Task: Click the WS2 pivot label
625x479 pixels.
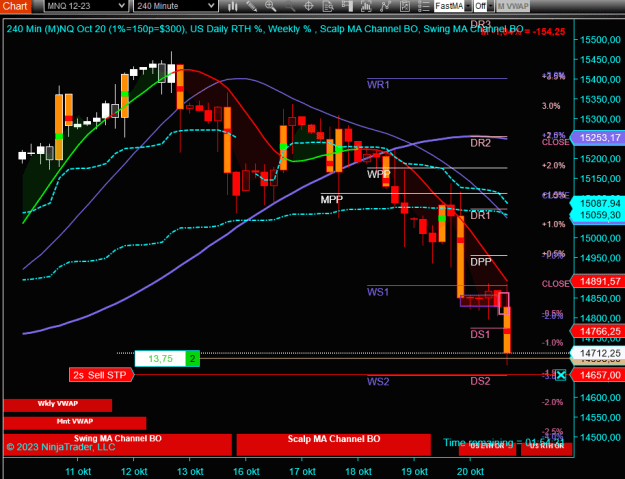Action: coord(378,382)
